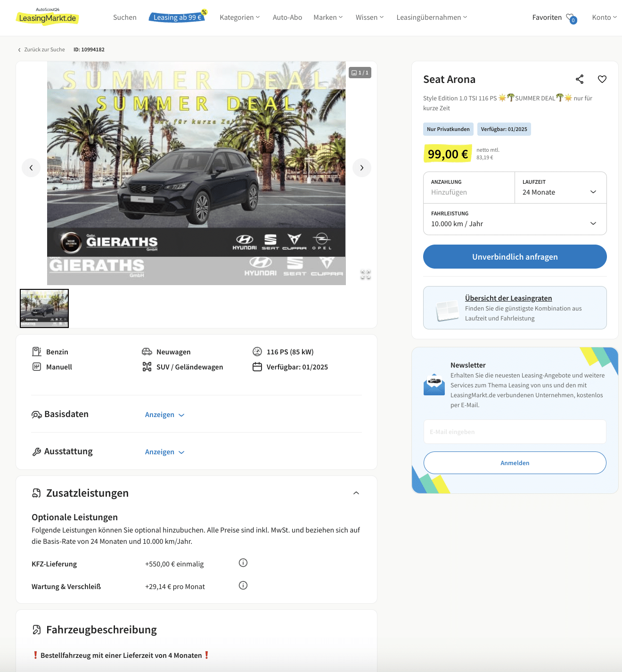
Task: Expand the Marken menu
Action: click(328, 17)
